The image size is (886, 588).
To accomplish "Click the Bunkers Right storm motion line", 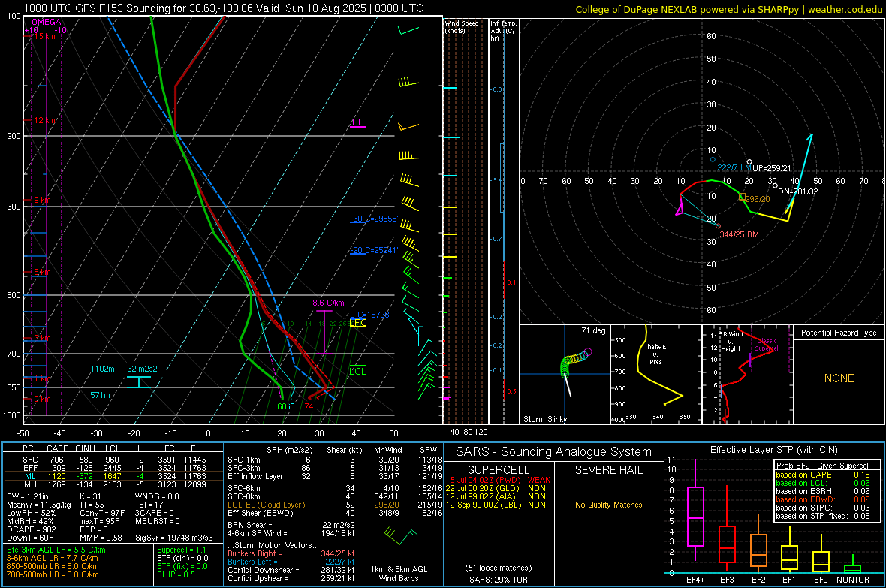I will tap(291, 553).
